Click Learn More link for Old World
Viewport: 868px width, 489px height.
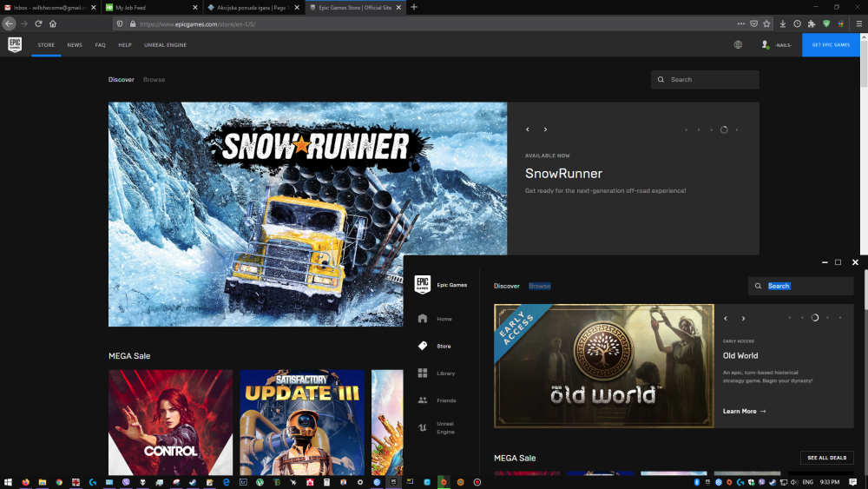(x=745, y=411)
